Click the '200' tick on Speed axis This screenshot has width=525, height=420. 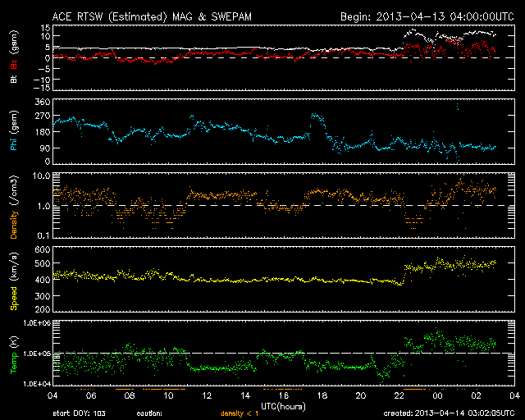tap(43, 308)
